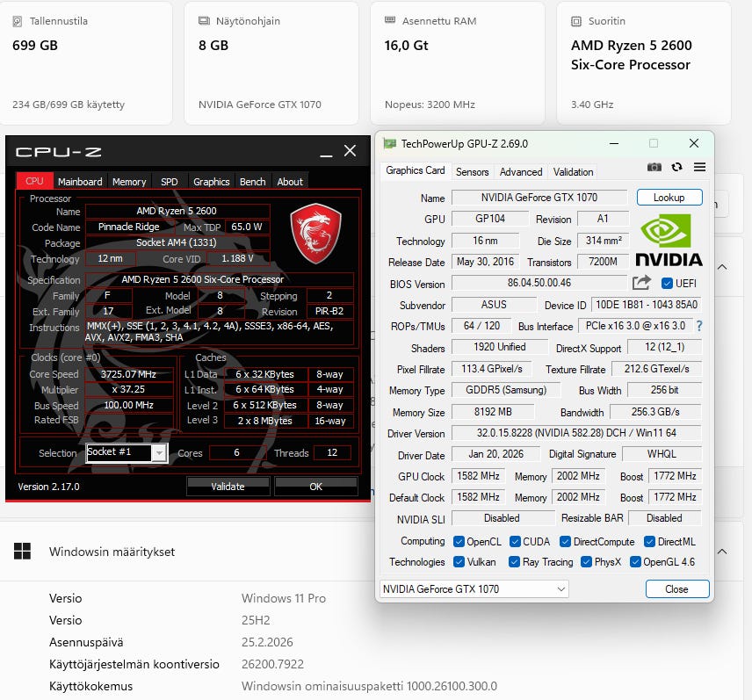The width and height of the screenshot is (752, 700).
Task: Switch to the Sensors tab in GPU-Z
Action: [473, 171]
